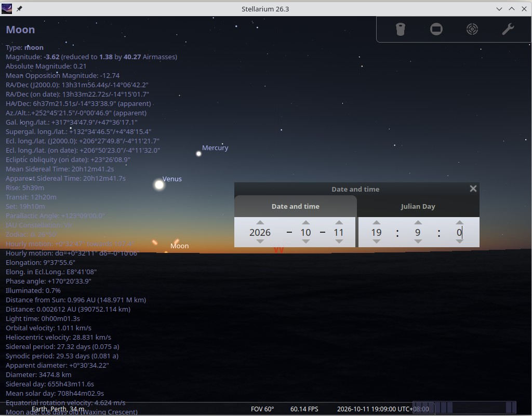Click the Synodic period: 29.53 days line
Viewport: 532px width, 416px height.
click(x=62, y=356)
